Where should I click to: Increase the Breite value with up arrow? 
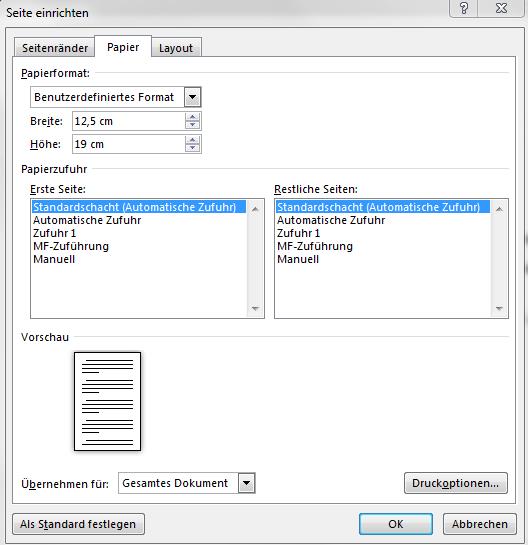(193, 117)
